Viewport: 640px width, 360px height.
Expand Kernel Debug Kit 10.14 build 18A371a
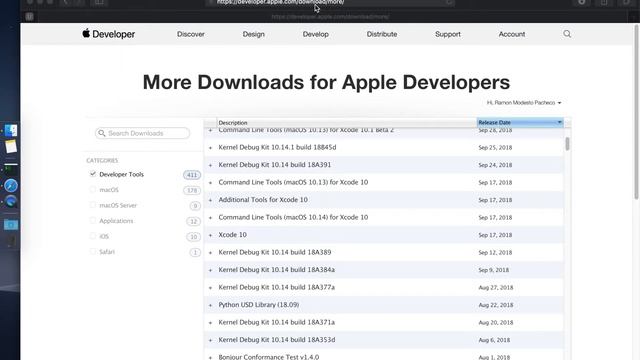pyautogui.click(x=211, y=323)
